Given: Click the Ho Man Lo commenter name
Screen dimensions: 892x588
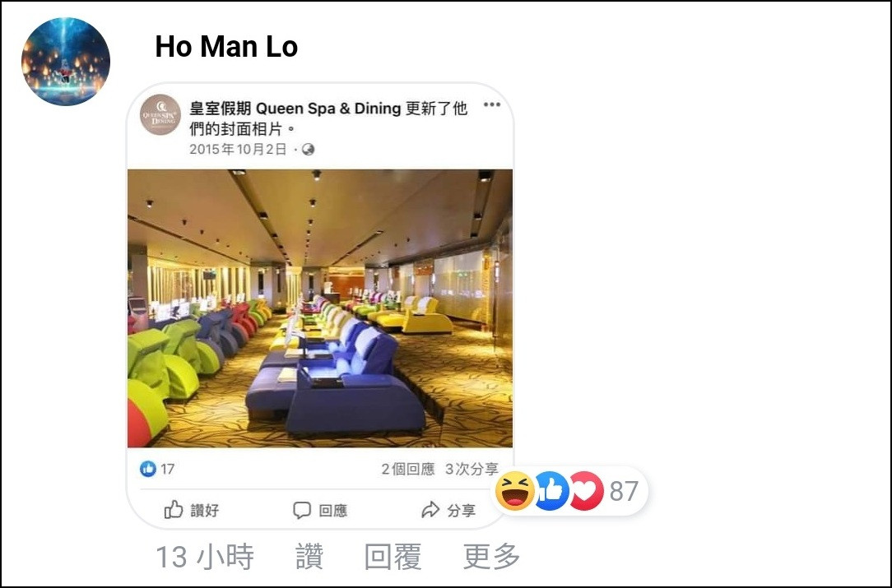Looking at the screenshot, I should (226, 46).
